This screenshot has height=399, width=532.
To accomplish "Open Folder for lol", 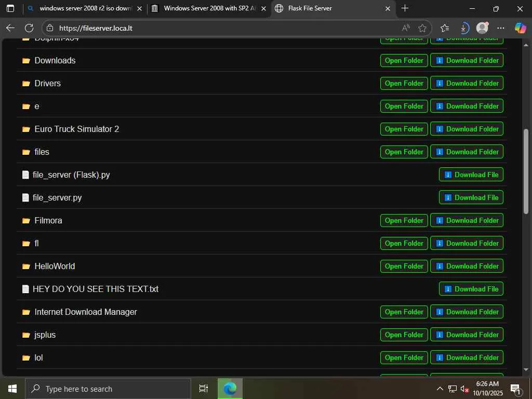I will tap(404, 357).
